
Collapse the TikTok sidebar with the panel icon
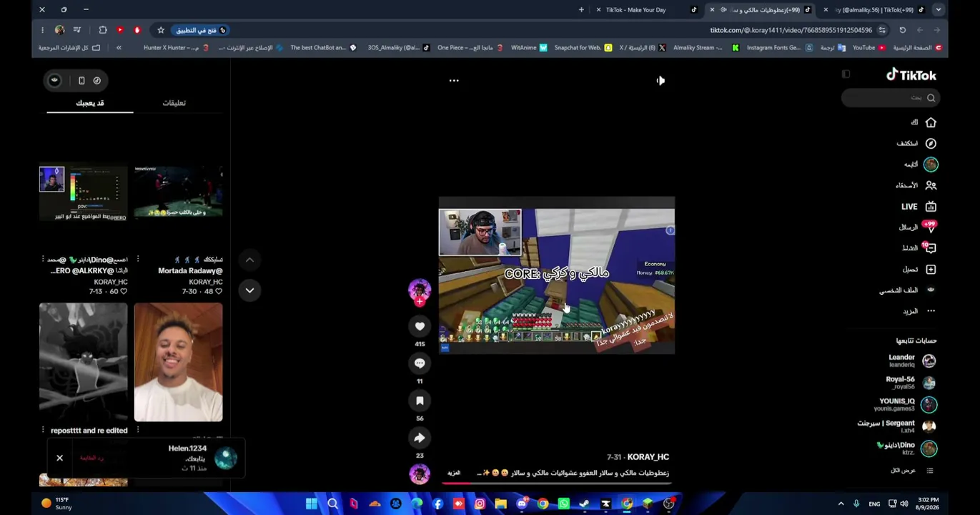tap(846, 74)
